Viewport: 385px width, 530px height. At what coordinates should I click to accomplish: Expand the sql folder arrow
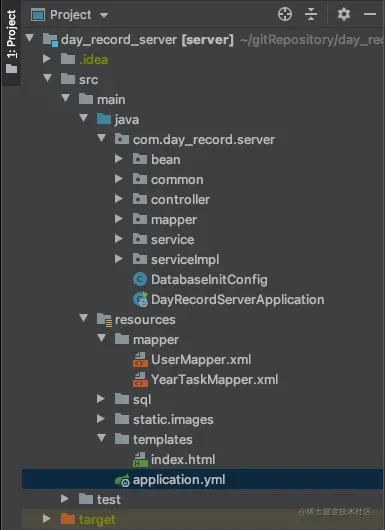click(101, 399)
